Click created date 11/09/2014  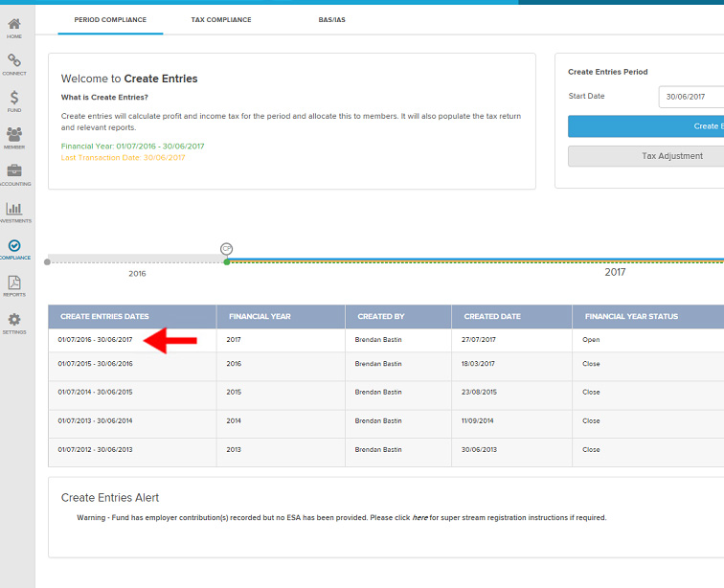pyautogui.click(x=478, y=420)
